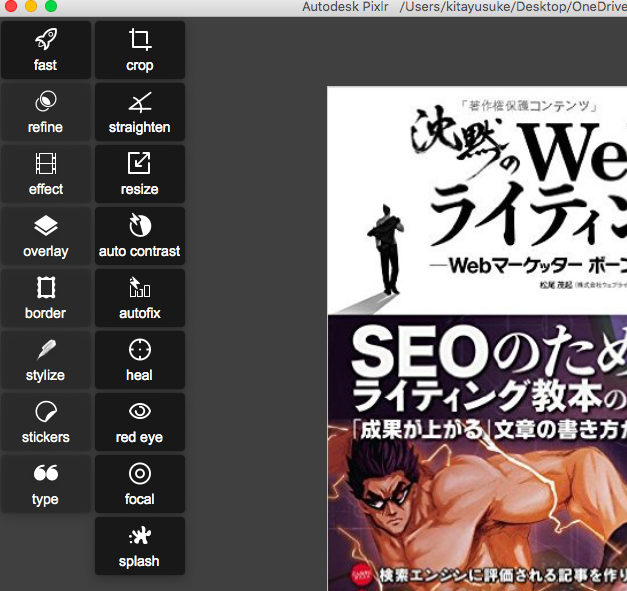This screenshot has width=627, height=591.
Task: Apply auto contrast
Action: click(x=140, y=236)
